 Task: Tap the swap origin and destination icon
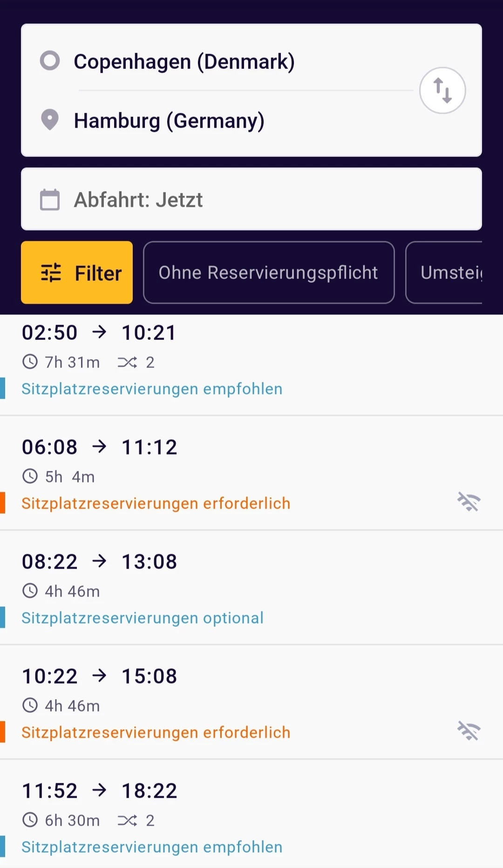pyautogui.click(x=442, y=90)
